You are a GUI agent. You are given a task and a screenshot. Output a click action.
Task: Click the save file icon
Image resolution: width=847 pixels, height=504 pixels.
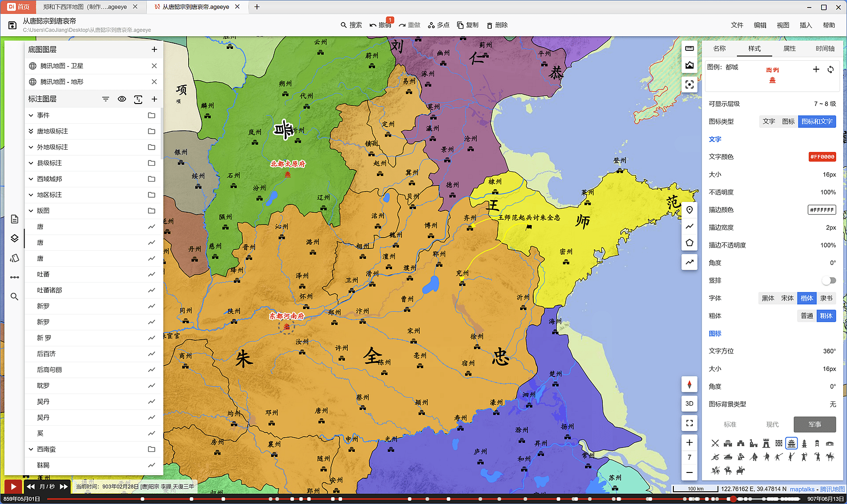click(x=13, y=25)
